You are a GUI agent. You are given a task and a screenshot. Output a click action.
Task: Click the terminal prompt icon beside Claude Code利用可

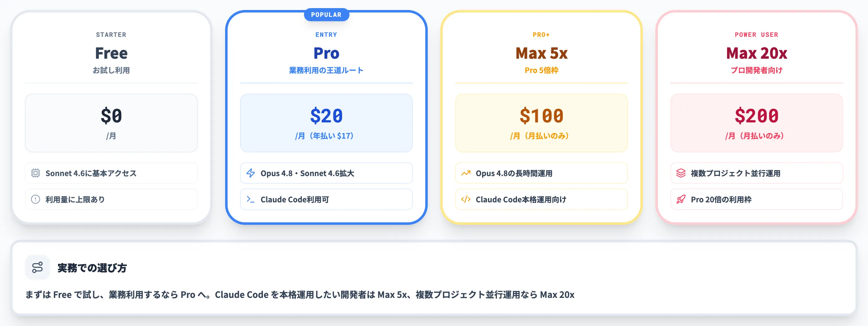(x=250, y=200)
